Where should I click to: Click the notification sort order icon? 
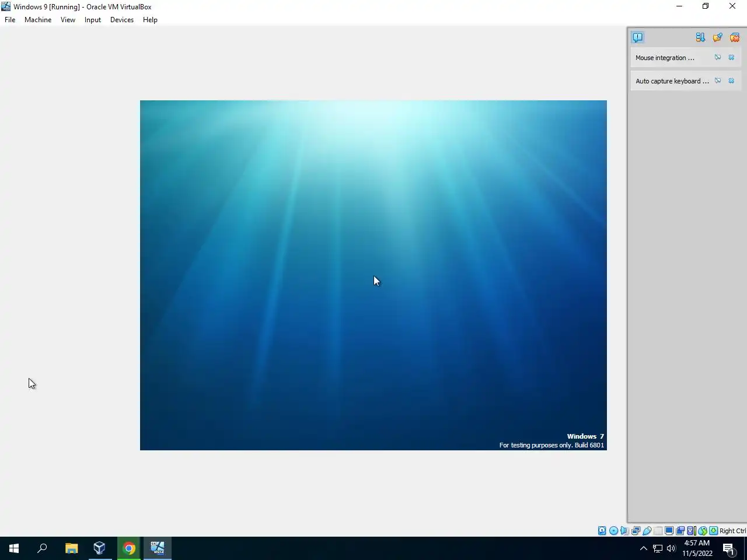click(700, 37)
